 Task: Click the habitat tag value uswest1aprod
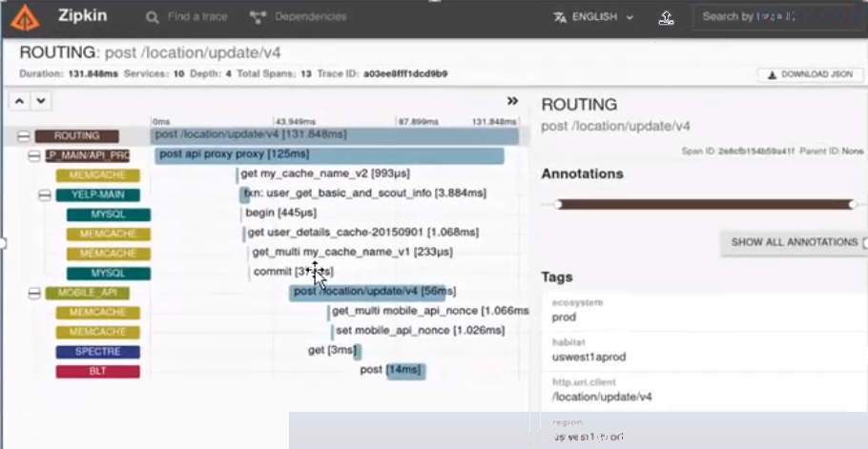[589, 357]
